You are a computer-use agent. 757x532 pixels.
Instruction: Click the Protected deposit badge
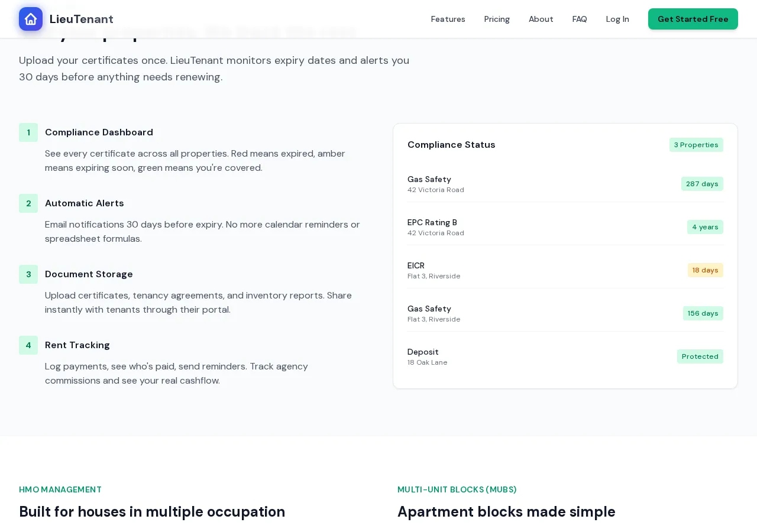(x=700, y=356)
